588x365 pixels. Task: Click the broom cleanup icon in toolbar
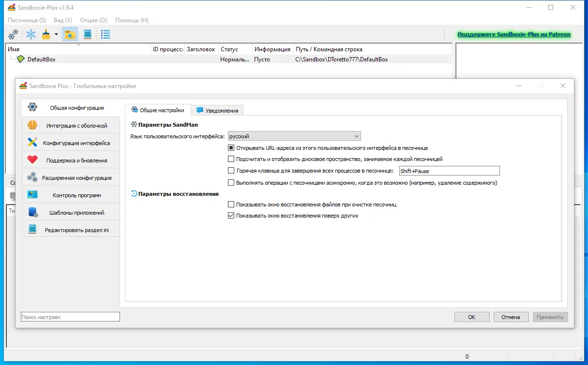click(46, 34)
